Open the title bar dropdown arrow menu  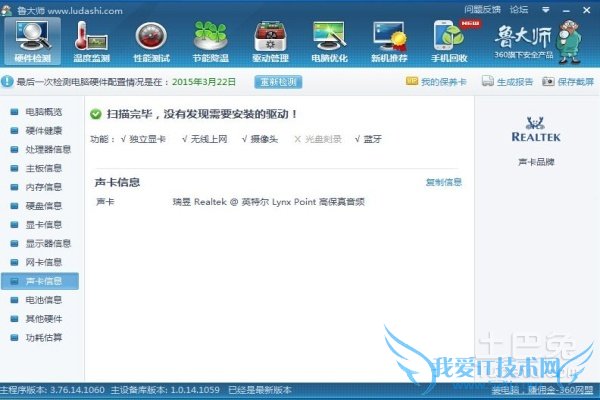[x=546, y=10]
